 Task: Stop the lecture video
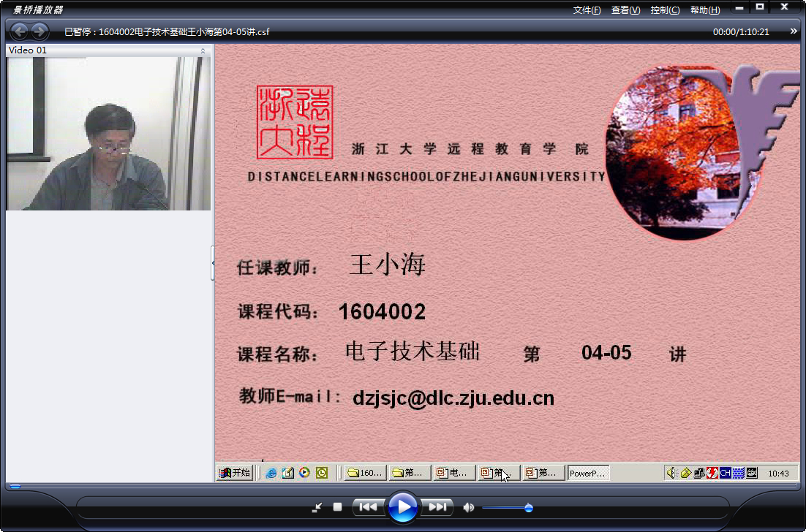337,507
